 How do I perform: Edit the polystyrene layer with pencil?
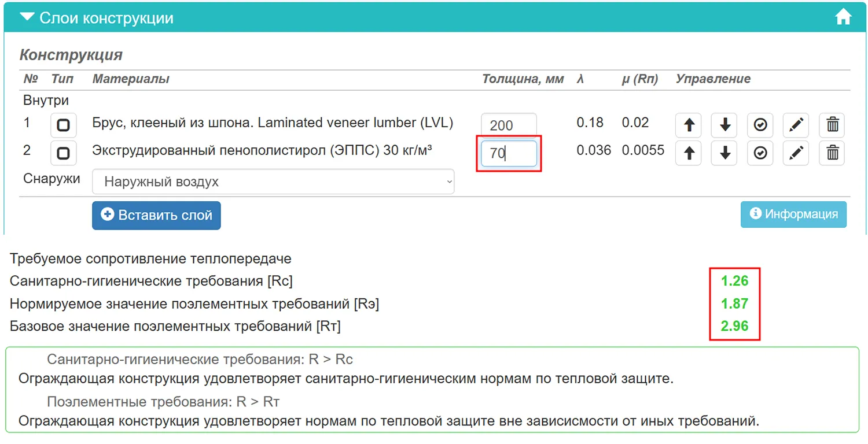[796, 153]
